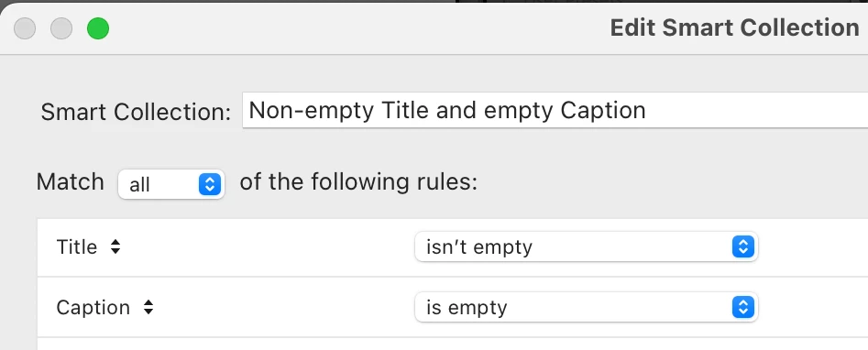Open the Caption rule field selector

[x=104, y=307]
